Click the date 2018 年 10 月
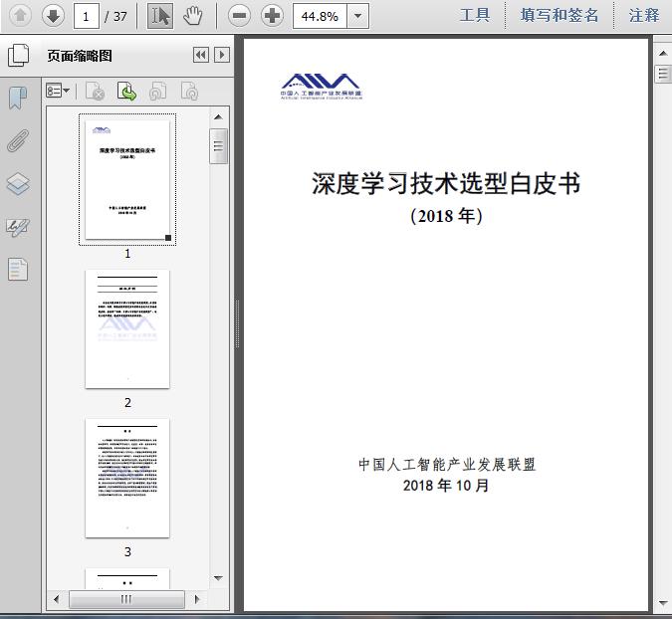The height and width of the screenshot is (619, 672). [446, 486]
